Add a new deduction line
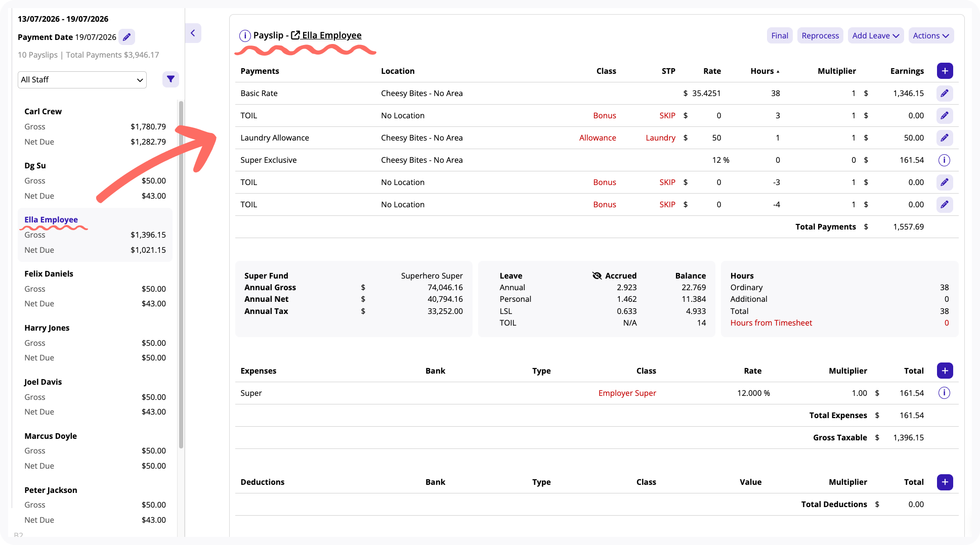Image resolution: width=980 pixels, height=545 pixels. tap(945, 482)
